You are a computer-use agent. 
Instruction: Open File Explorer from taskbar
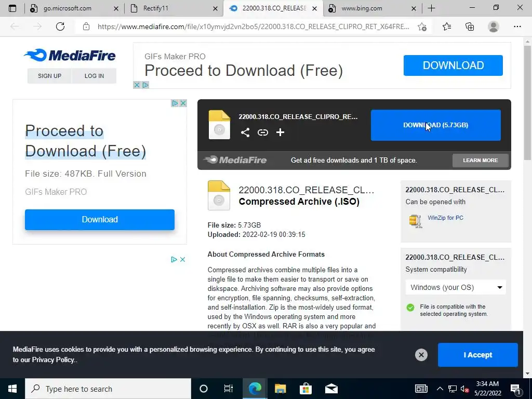click(x=280, y=389)
